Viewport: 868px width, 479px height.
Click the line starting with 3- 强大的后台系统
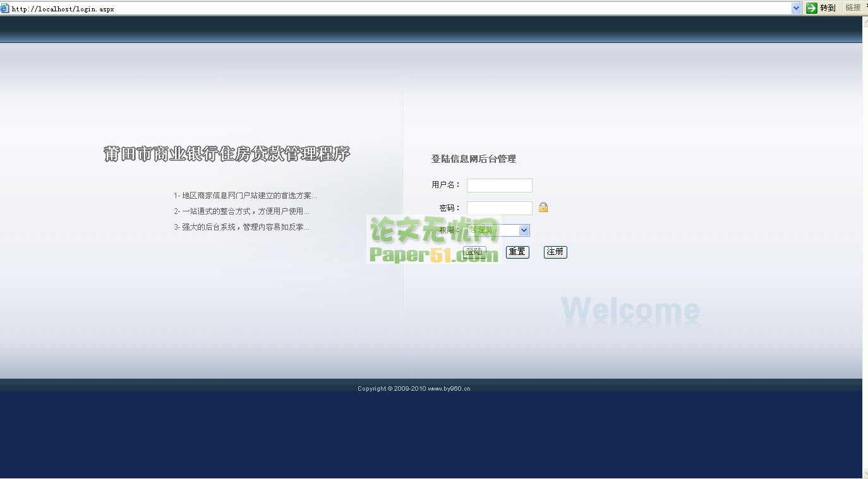pyautogui.click(x=242, y=227)
